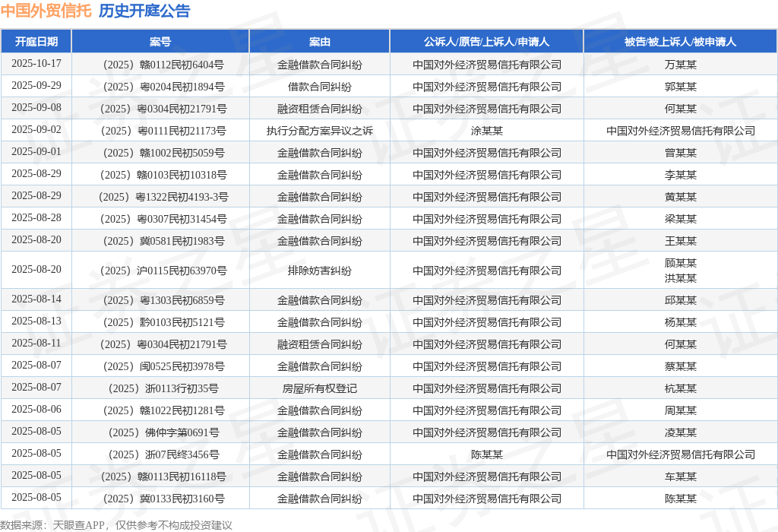Click the 天眼查APP data source footnote
The width and height of the screenshot is (778, 532).
(116, 525)
